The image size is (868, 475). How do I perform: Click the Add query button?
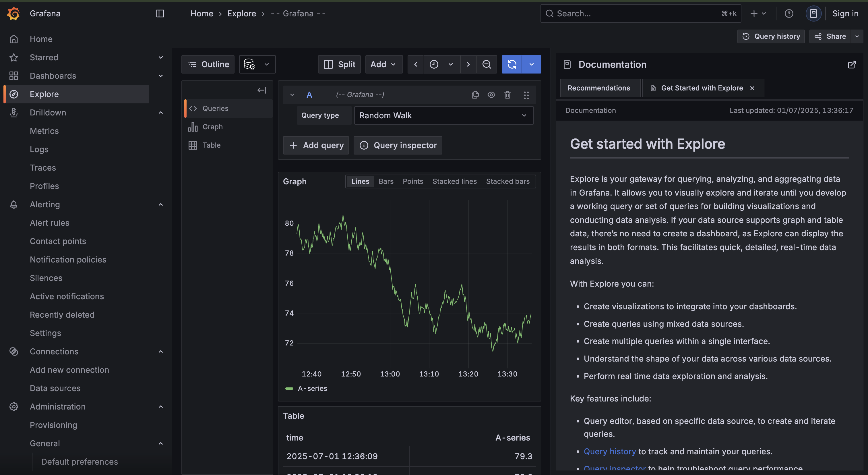(316, 145)
